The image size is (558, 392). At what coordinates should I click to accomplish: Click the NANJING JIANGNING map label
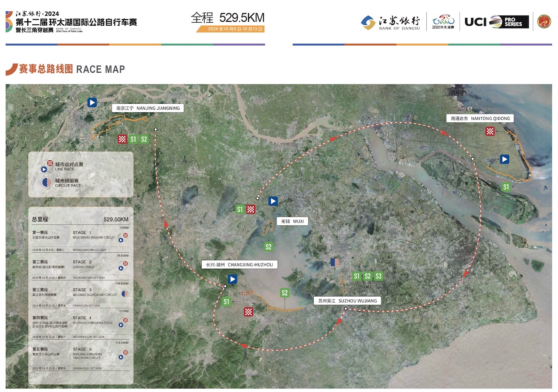(x=148, y=108)
